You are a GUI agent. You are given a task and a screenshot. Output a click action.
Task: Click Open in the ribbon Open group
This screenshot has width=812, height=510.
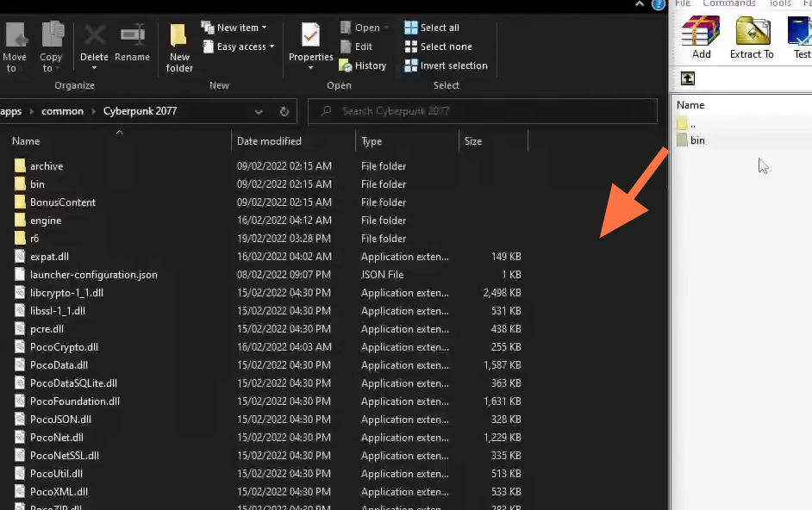click(x=365, y=28)
